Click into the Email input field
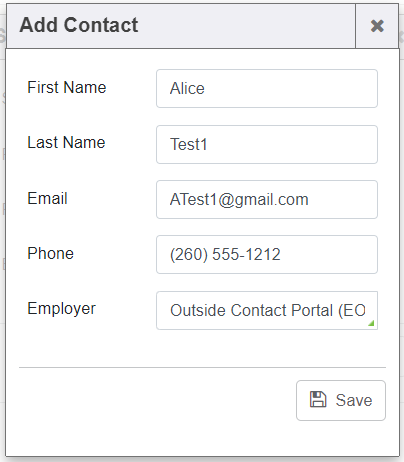 (x=267, y=199)
